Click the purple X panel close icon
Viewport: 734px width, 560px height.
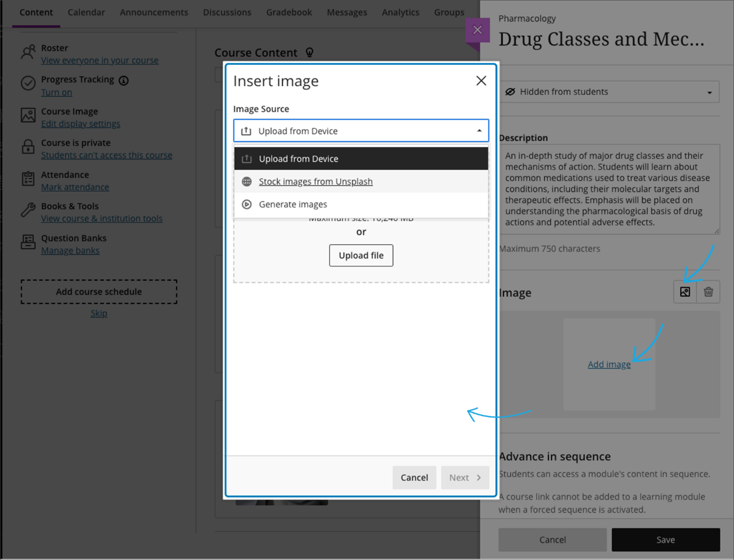477,30
